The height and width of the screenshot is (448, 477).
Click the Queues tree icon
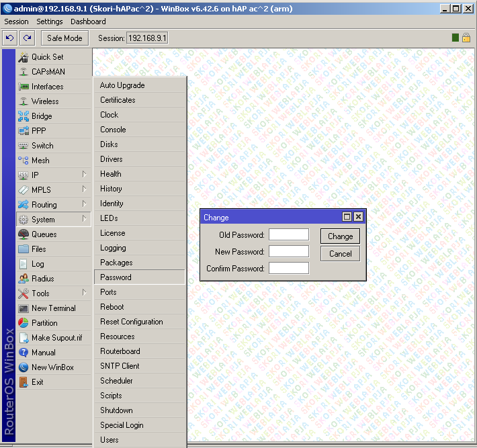[x=24, y=234]
